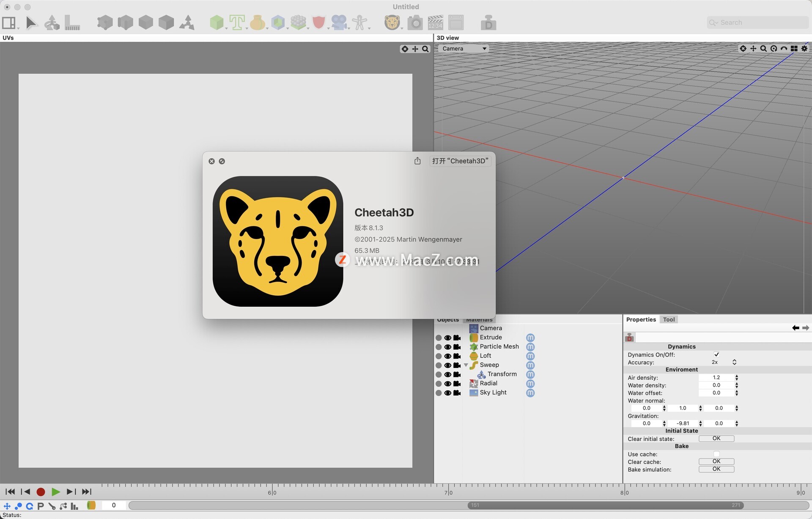
Task: Click the dynamics weight D toolbar icon
Action: click(488, 22)
